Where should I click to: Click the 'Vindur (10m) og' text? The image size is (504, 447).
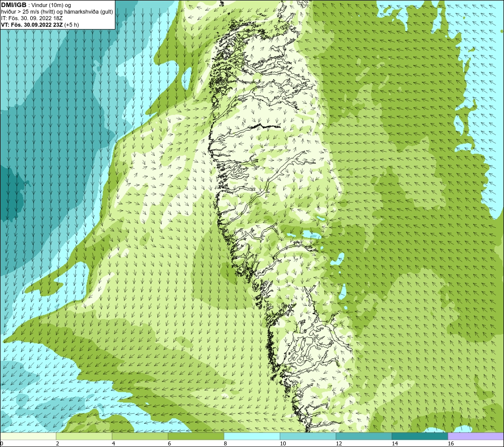pos(51,6)
